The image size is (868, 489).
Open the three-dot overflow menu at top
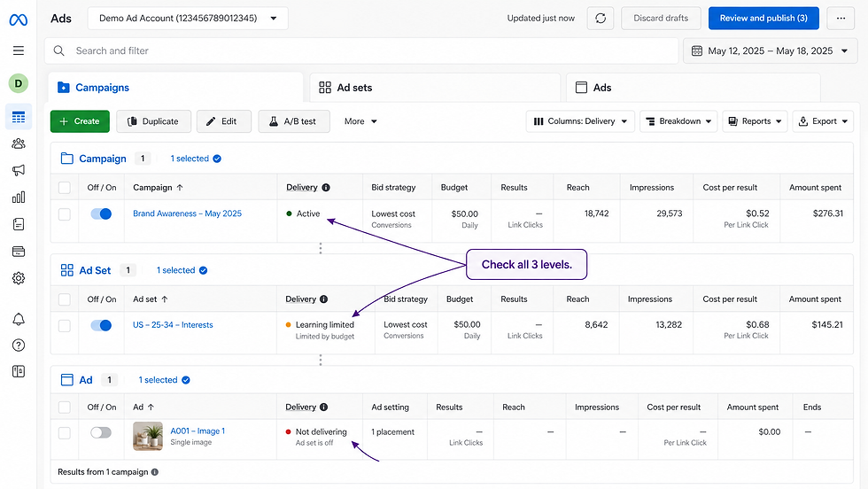tap(841, 19)
